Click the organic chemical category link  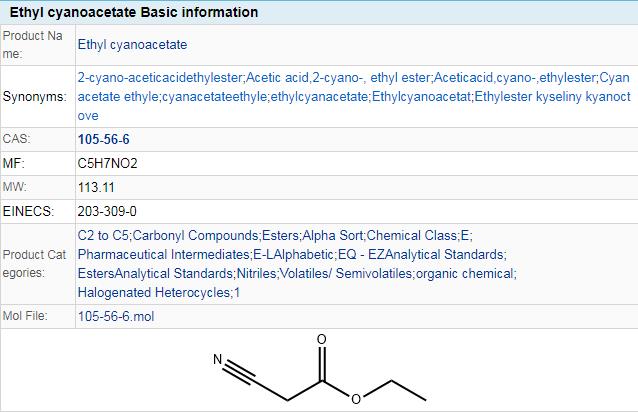465,273
